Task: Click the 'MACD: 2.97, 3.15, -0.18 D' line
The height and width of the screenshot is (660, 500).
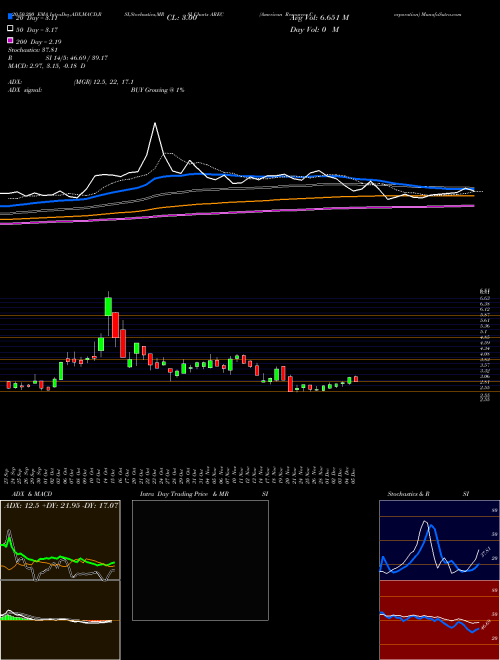Action: click(x=46, y=66)
